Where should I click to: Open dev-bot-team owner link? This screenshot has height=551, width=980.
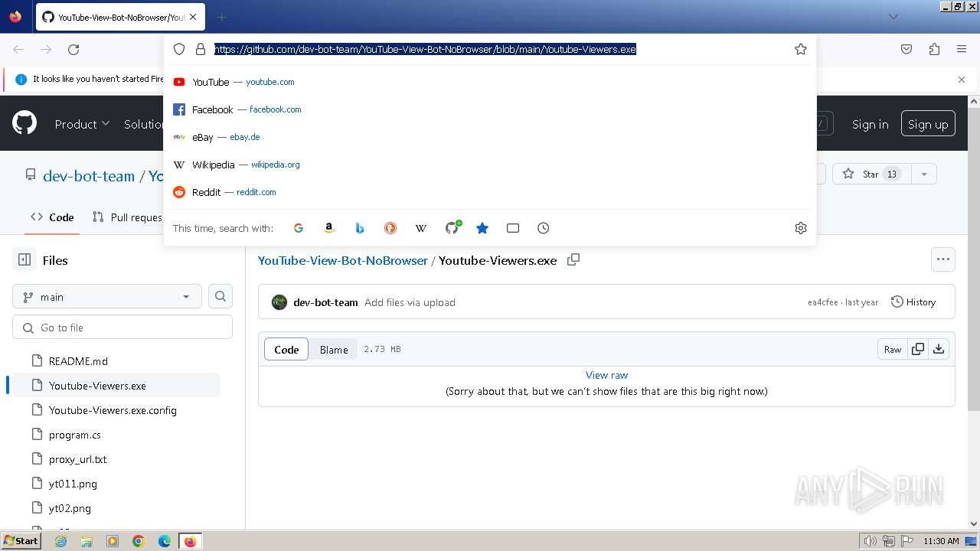tap(89, 176)
